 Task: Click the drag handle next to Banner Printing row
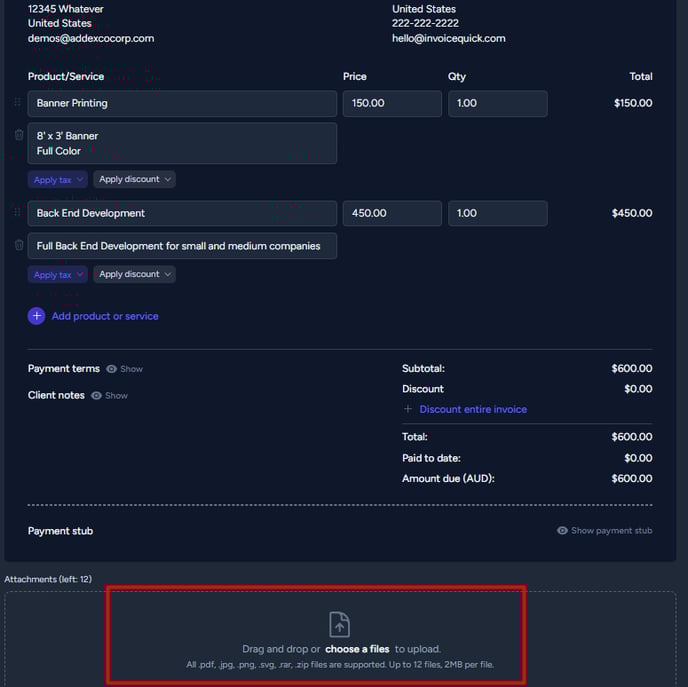click(x=17, y=102)
